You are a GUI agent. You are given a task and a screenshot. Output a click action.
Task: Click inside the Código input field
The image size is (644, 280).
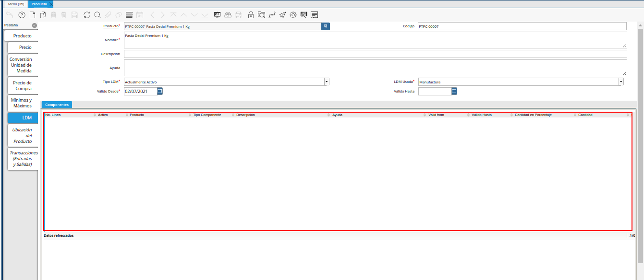click(522, 26)
